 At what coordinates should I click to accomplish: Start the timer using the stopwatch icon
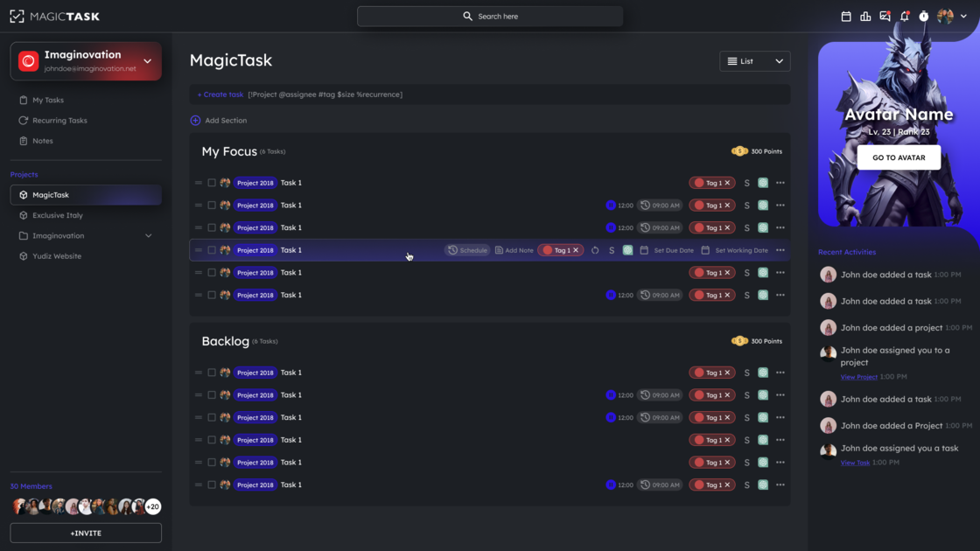924,16
